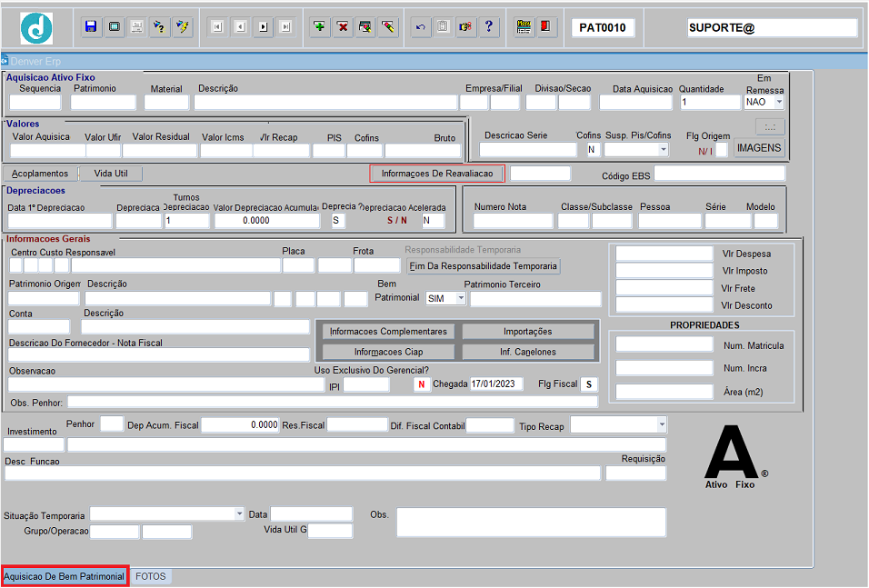The width and height of the screenshot is (869, 588).
Task: Click the Enter Query icon with question mark
Action: [160, 26]
